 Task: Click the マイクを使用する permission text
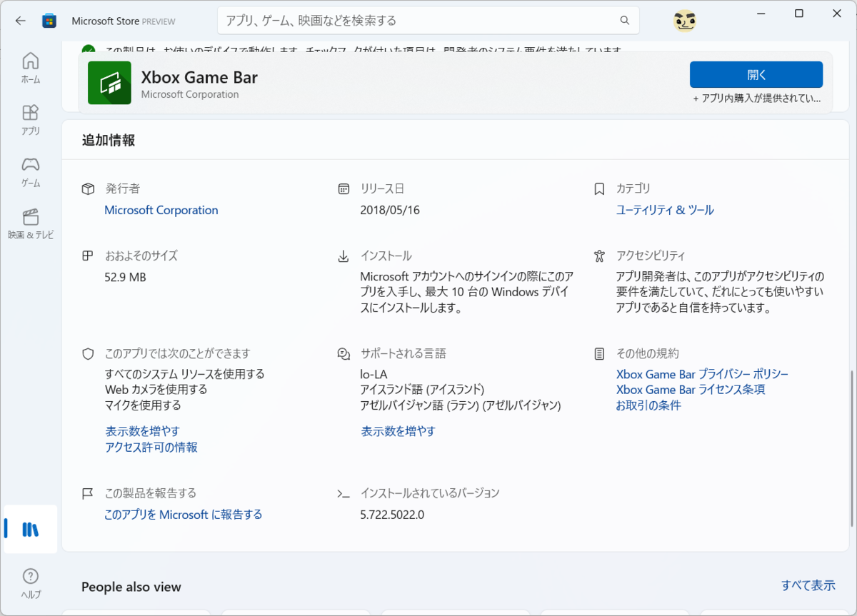pos(143,405)
